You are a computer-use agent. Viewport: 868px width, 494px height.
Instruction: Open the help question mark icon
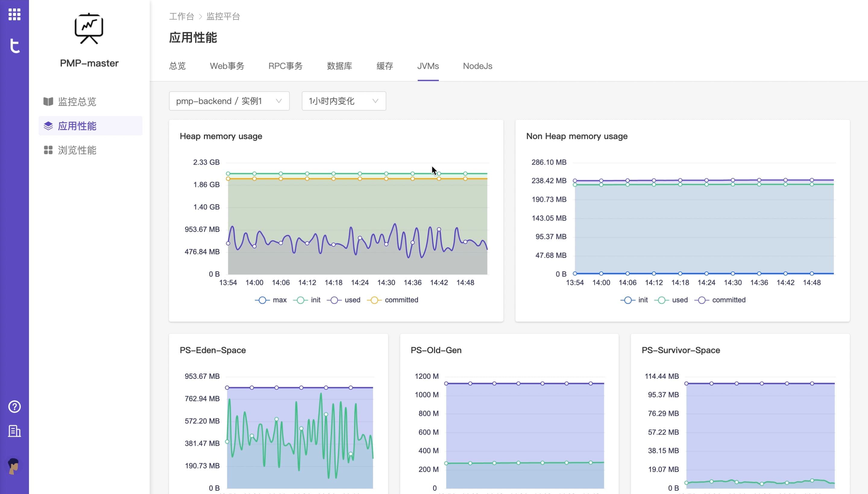pos(14,407)
